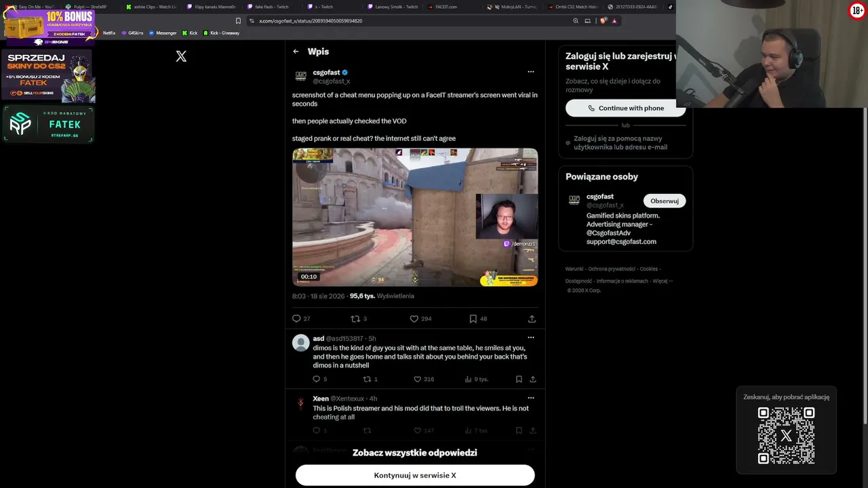Image resolution: width=868 pixels, height=488 pixels.
Task: Click the FATEK StrefaRP discount code banner
Action: tap(48, 124)
